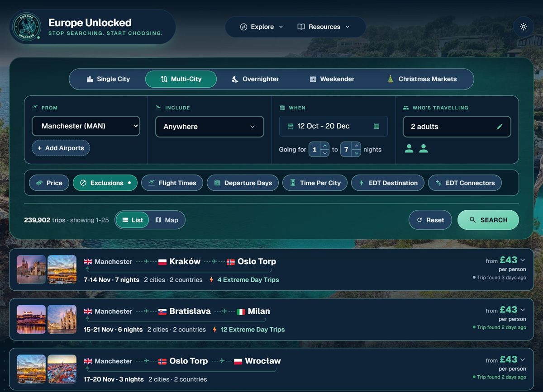
Task: Decrease maximum nights stepper down arrow
Action: pos(357,153)
